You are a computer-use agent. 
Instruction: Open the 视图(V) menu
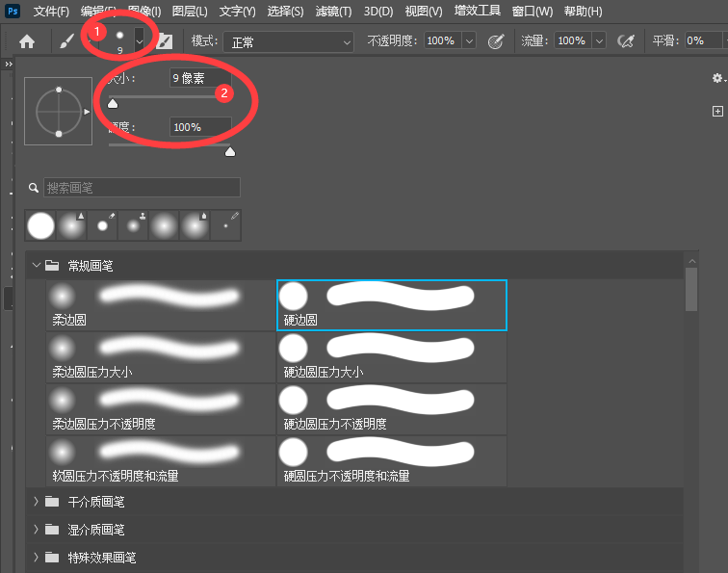point(424,12)
